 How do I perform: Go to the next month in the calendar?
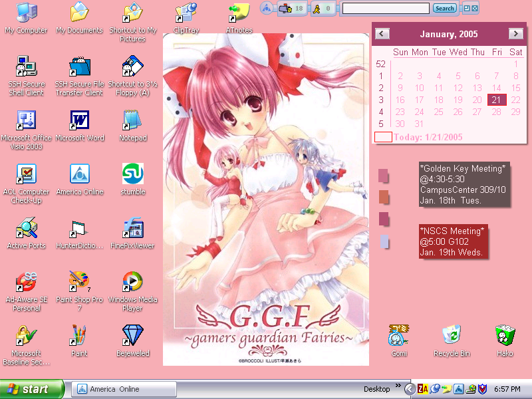tap(516, 34)
